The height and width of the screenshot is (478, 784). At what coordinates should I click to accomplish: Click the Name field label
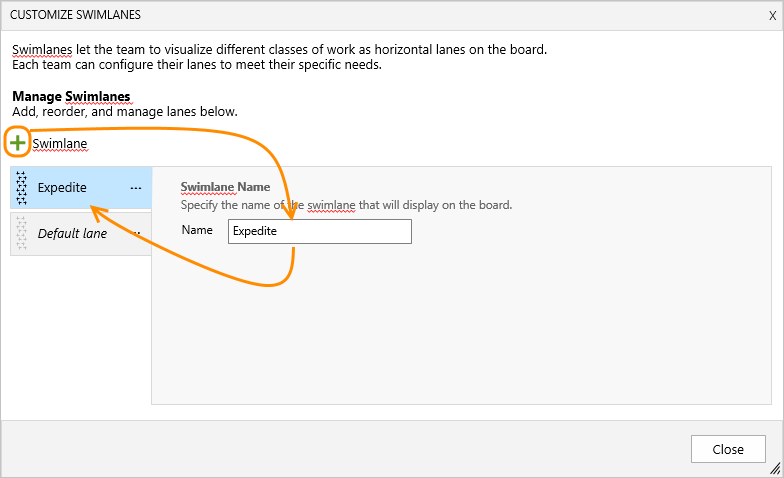pyautogui.click(x=197, y=230)
